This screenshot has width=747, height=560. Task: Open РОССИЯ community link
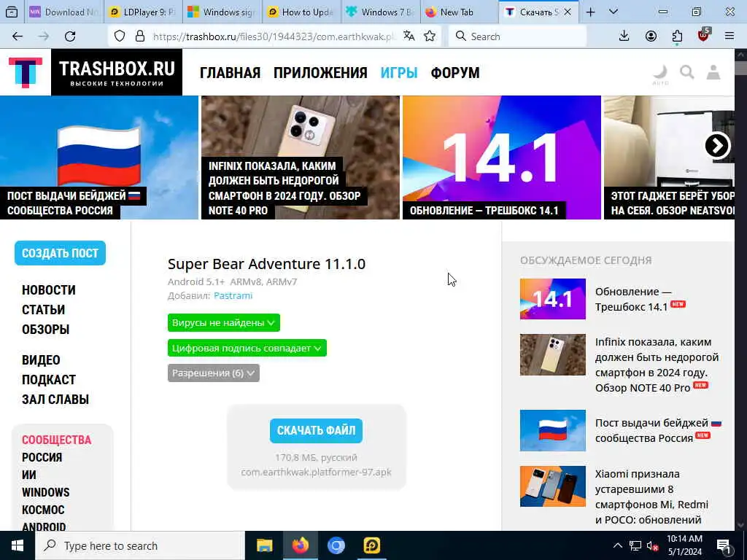click(42, 457)
